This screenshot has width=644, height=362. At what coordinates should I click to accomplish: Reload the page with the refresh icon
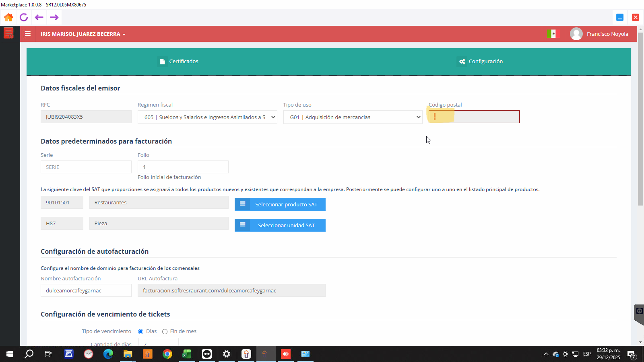point(24,17)
